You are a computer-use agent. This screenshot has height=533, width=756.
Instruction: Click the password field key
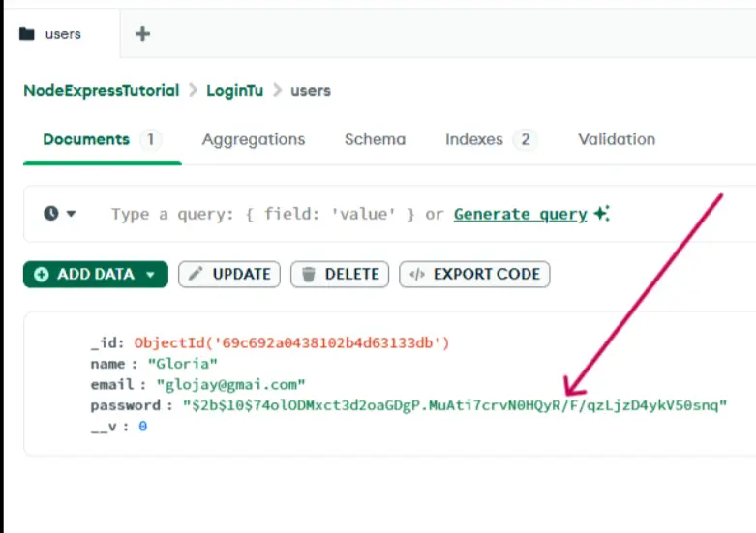click(x=126, y=405)
